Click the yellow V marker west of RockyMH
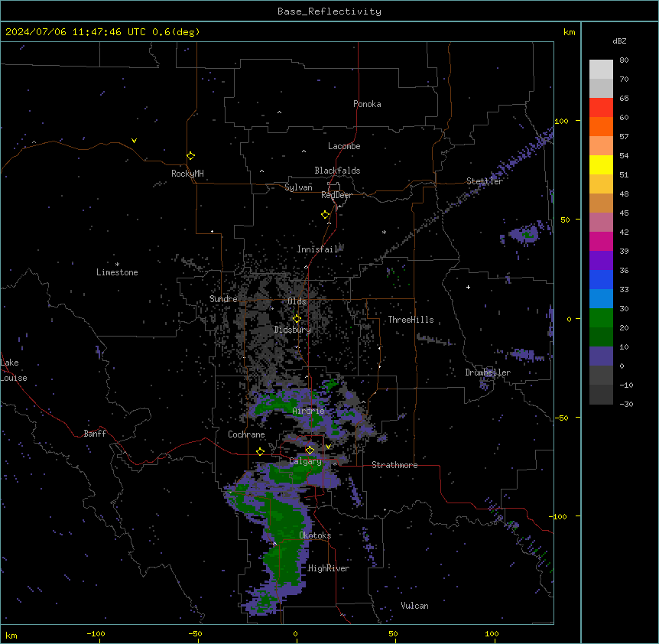The width and height of the screenshot is (659, 644). pyautogui.click(x=134, y=141)
